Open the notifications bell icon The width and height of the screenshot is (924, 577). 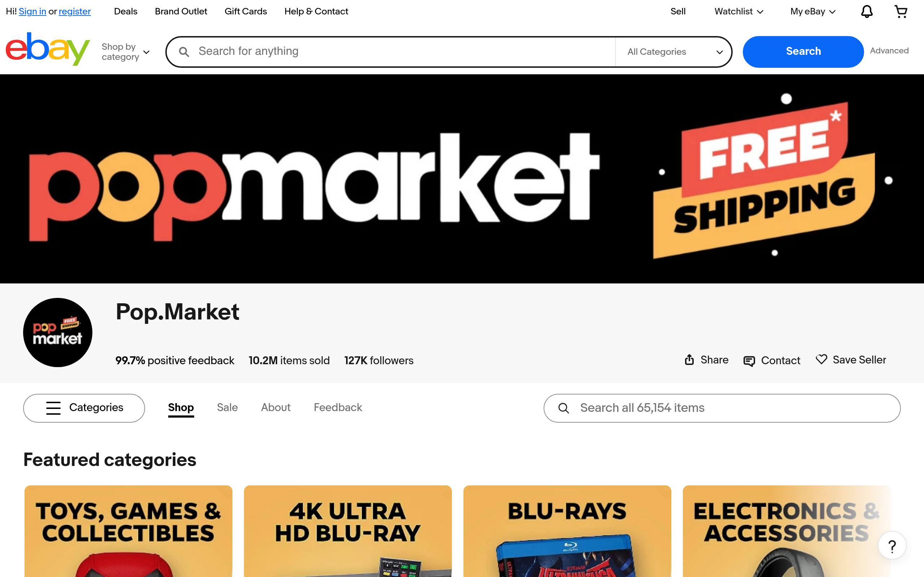[867, 12]
